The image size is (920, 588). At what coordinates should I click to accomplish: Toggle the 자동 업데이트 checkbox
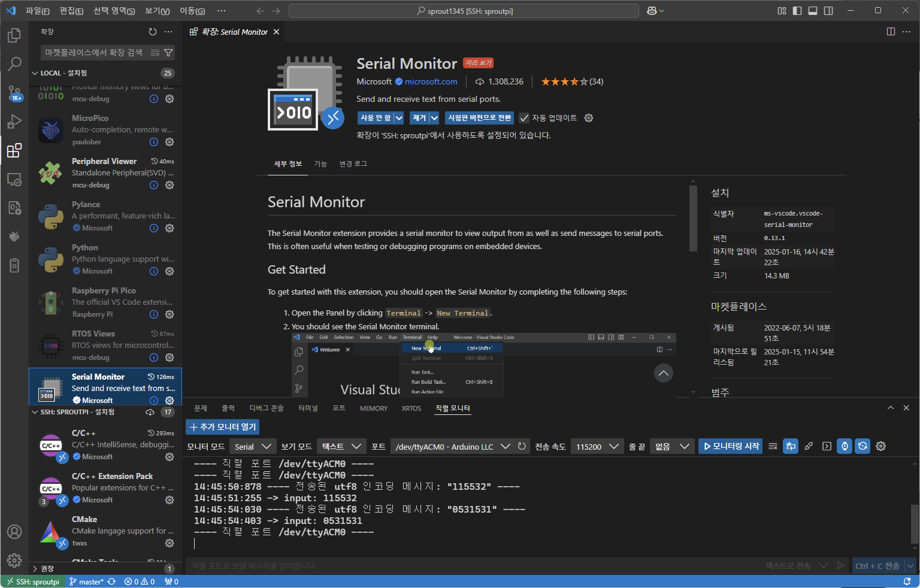(x=524, y=118)
